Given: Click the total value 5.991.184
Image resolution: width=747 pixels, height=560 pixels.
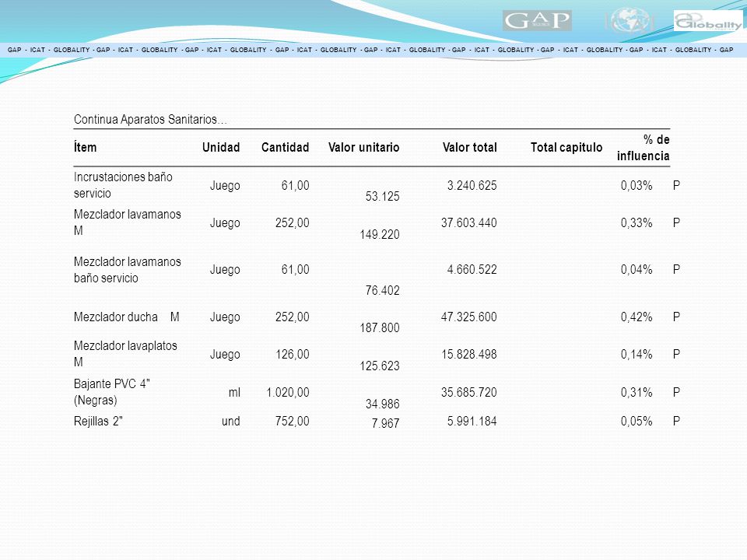Looking at the screenshot, I should click(x=472, y=422).
